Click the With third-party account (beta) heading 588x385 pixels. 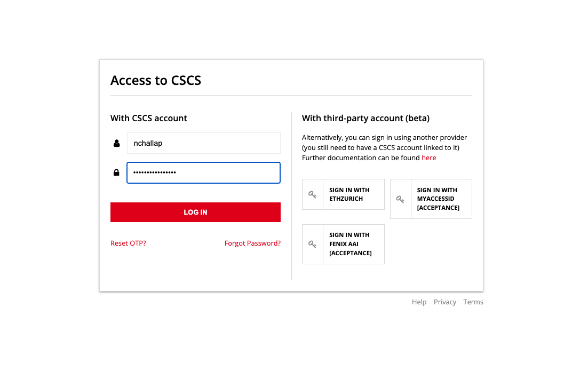click(365, 118)
